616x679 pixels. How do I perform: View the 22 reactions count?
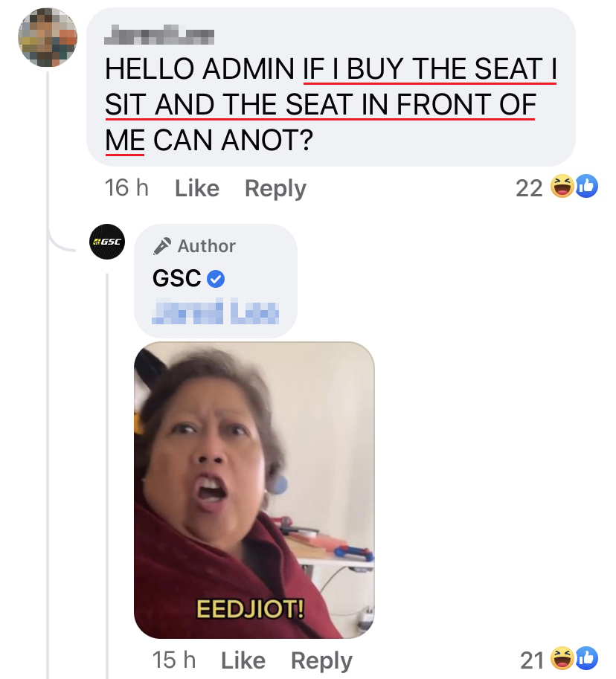click(529, 189)
